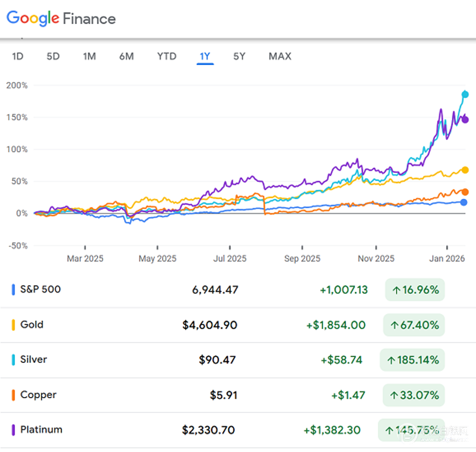Viewport: 476px width, 452px height.
Task: Switch to the 5D time range
Action: 53,56
